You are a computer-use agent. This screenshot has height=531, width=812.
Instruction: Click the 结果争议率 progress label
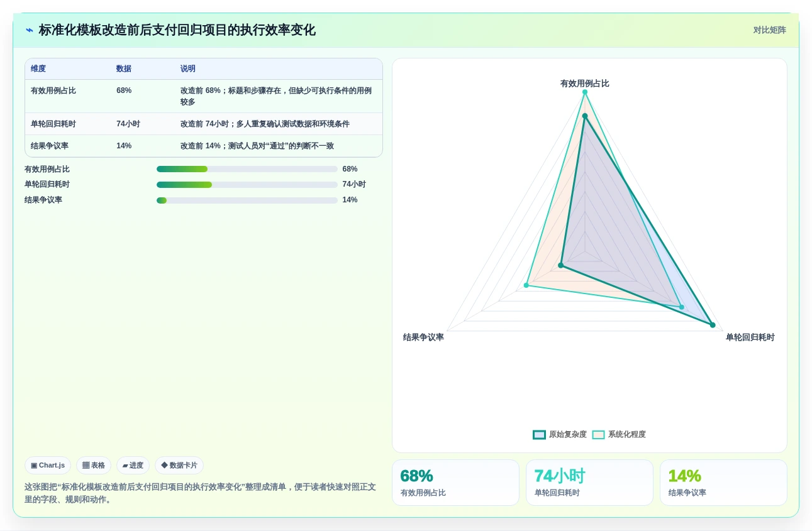[43, 200]
